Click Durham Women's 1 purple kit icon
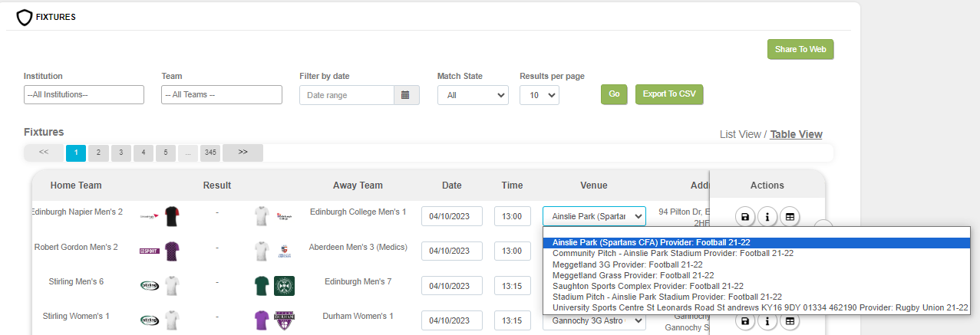 click(262, 320)
